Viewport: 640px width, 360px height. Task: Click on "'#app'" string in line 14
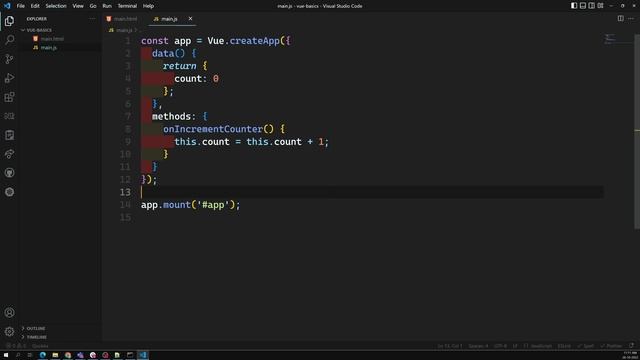[x=213, y=204]
